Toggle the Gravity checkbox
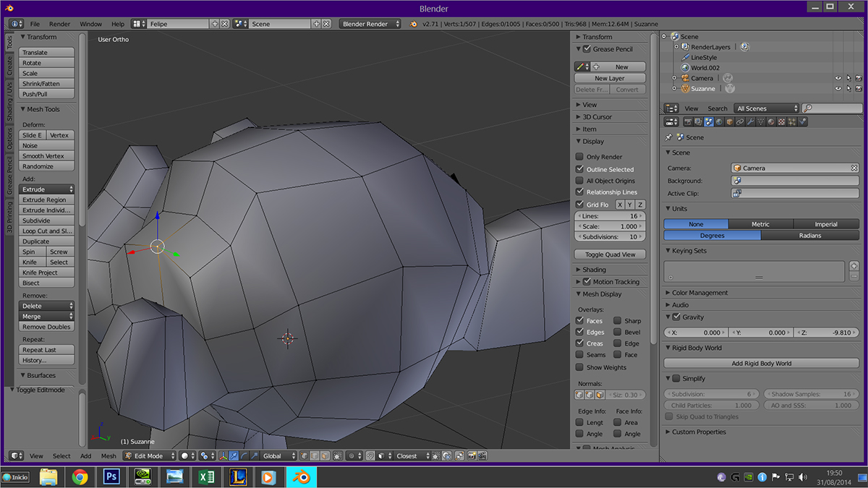Screen dimensions: 868x488 pos(676,317)
